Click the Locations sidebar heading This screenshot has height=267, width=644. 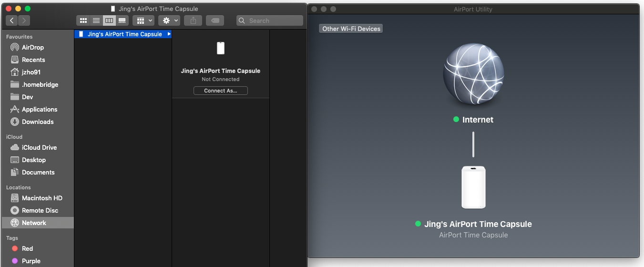(19, 187)
